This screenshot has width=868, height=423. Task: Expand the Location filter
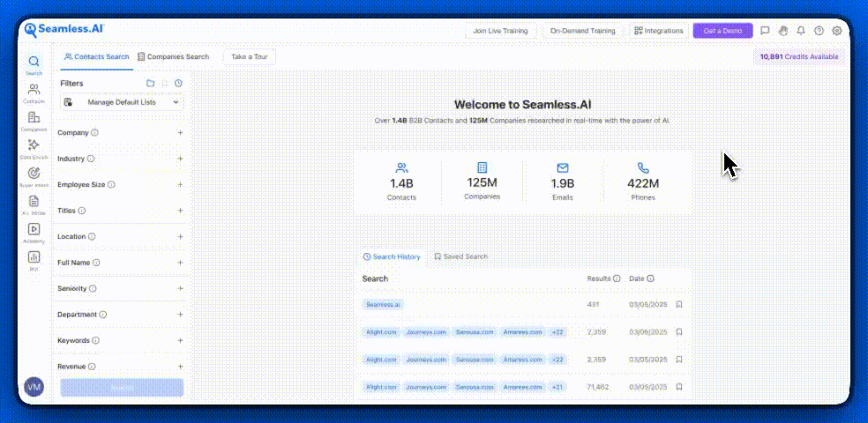coord(180,237)
